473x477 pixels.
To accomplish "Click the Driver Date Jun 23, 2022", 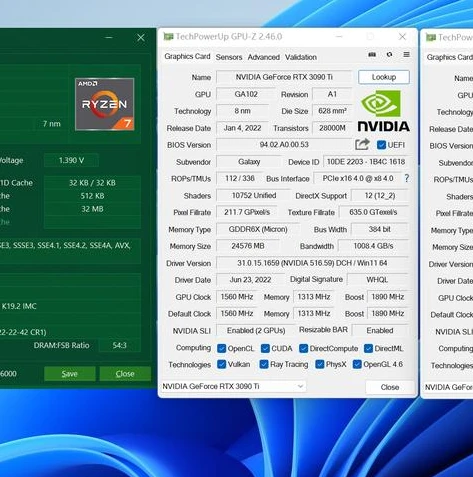I will pos(250,280).
